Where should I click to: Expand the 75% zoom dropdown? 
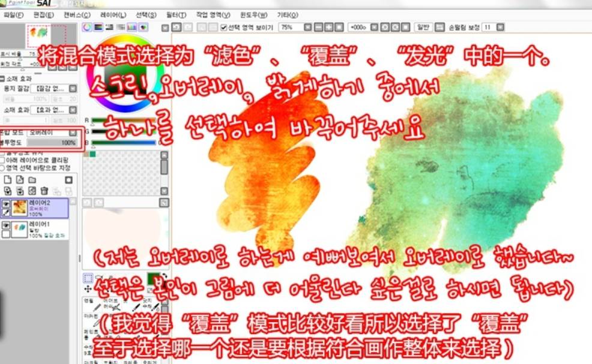tap(307, 28)
